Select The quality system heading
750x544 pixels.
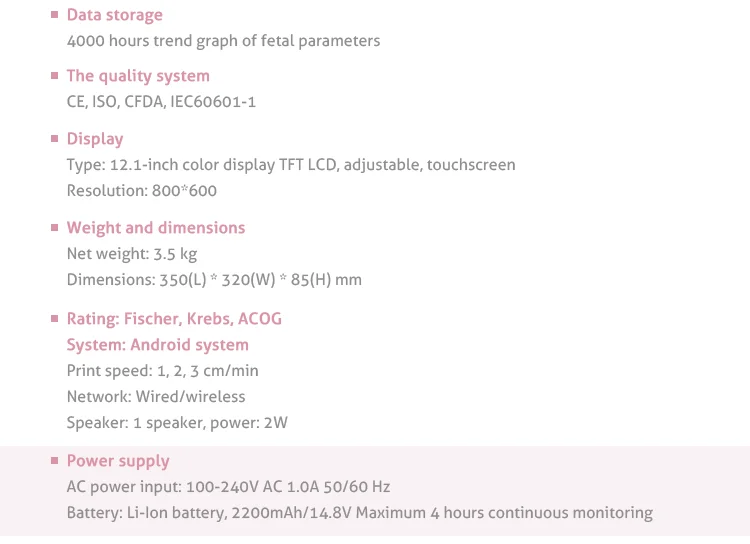click(138, 76)
